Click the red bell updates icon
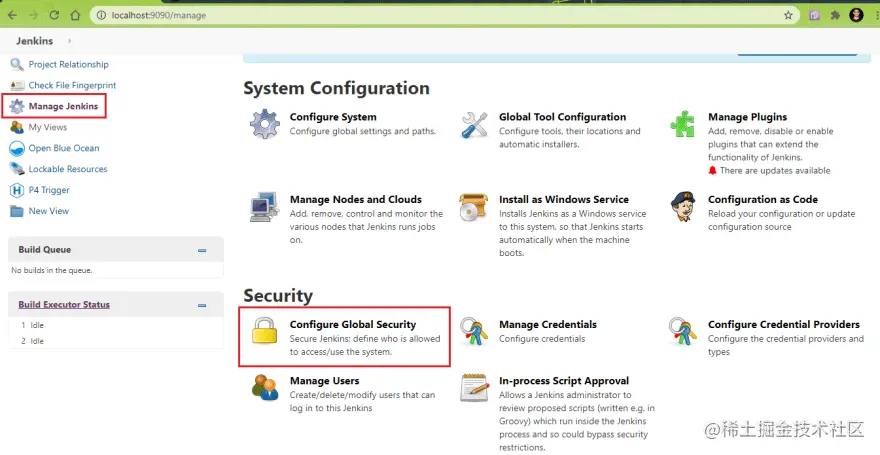 pos(712,170)
